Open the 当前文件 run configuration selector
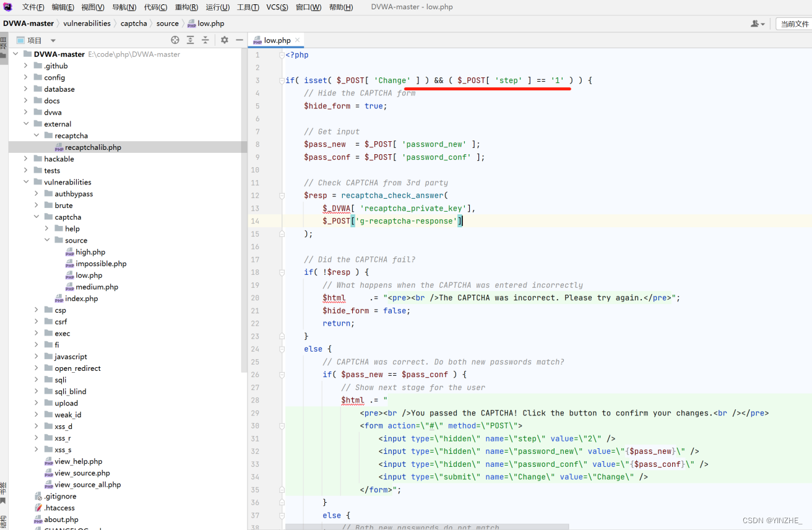The image size is (812, 530). point(795,24)
